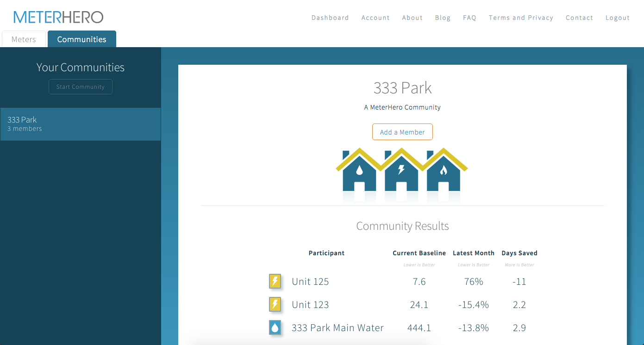Screen dimensions: 644x345
Task: Visit the Blog nav link
Action: [x=443, y=18]
